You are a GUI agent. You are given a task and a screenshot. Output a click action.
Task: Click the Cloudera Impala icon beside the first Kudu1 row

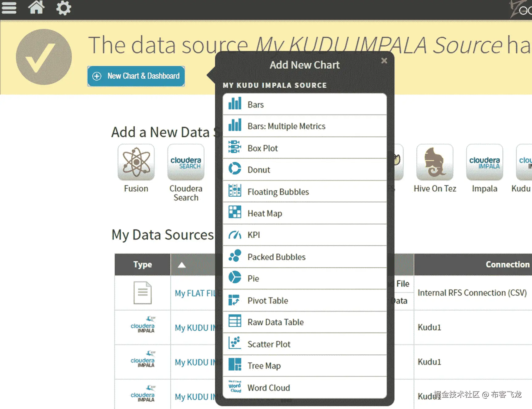click(x=142, y=324)
